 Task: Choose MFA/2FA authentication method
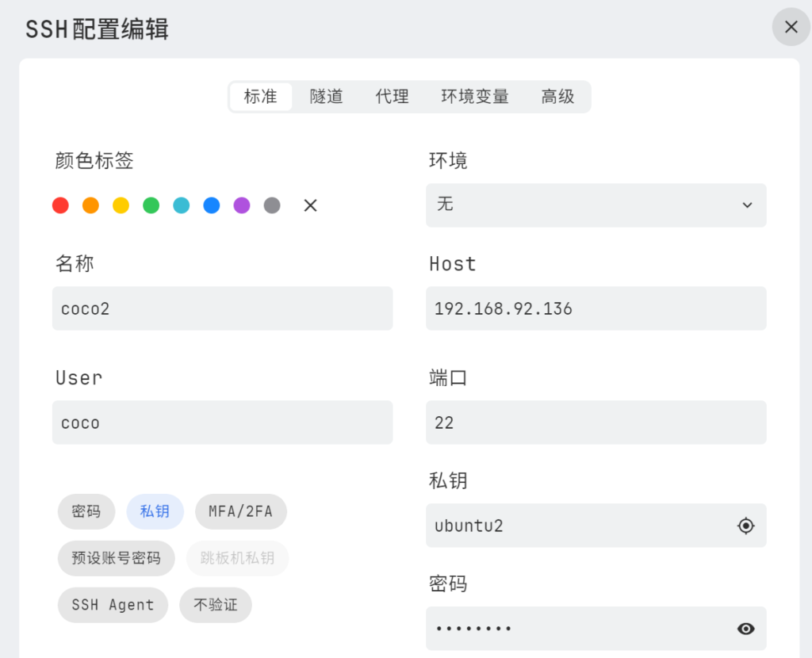click(x=240, y=511)
